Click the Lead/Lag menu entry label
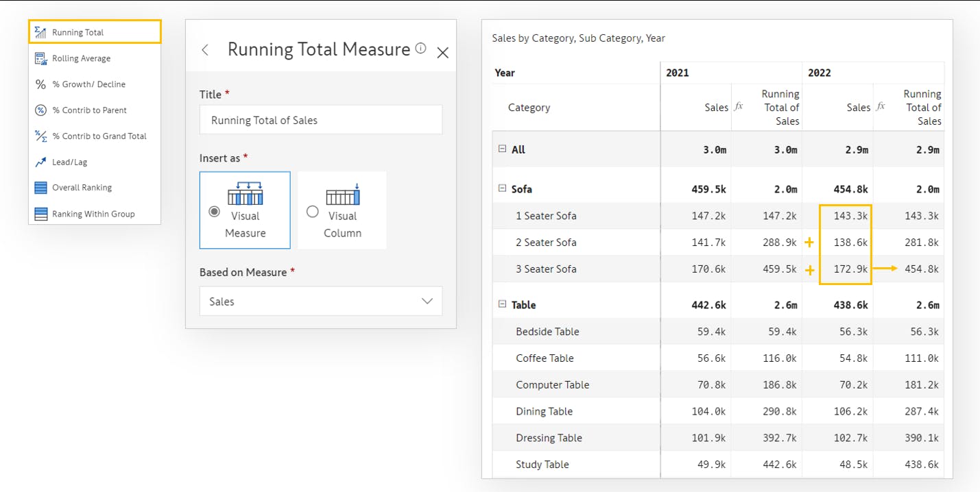Viewport: 980px width, 492px height. pyautogui.click(x=69, y=162)
